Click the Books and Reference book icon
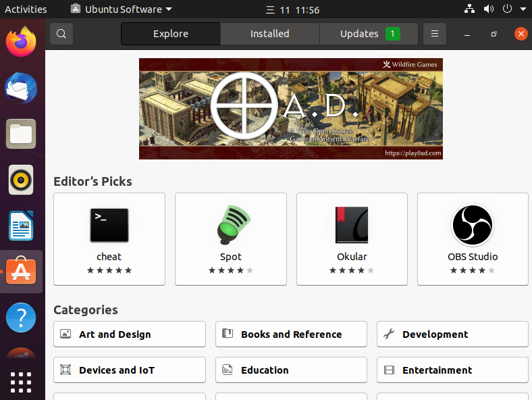Image resolution: width=532 pixels, height=400 pixels. pos(228,334)
